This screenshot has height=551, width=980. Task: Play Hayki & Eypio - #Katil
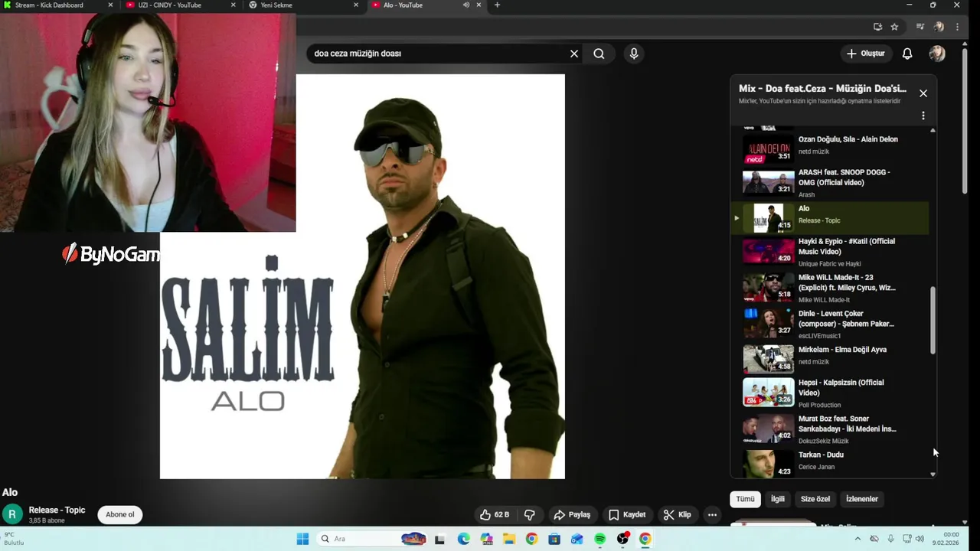point(830,252)
